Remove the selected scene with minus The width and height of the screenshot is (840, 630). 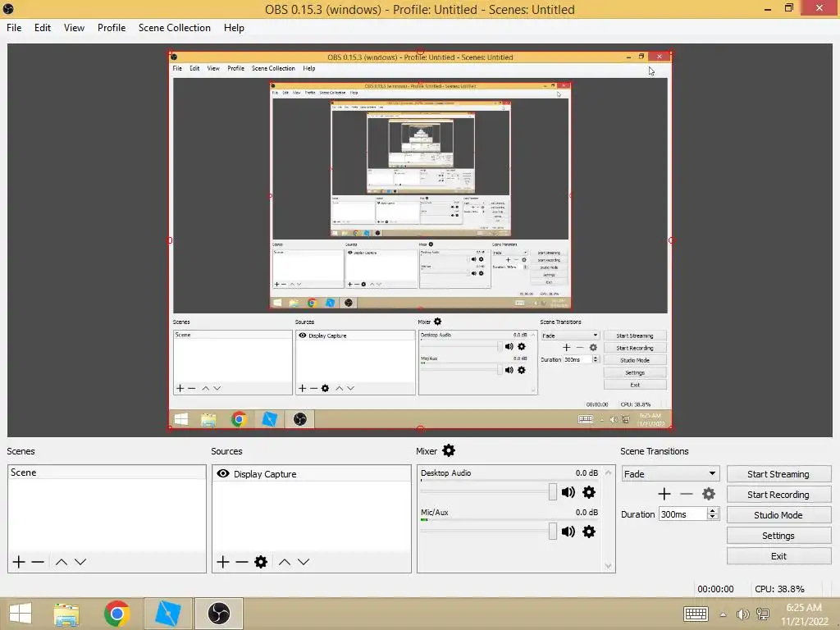[x=38, y=561]
